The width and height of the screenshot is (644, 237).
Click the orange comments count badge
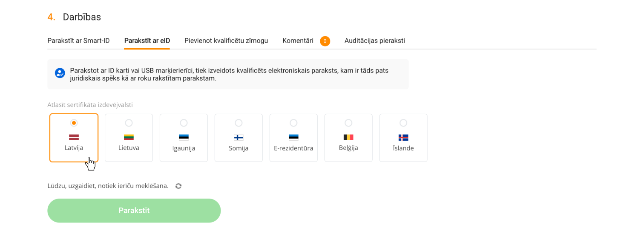click(325, 41)
